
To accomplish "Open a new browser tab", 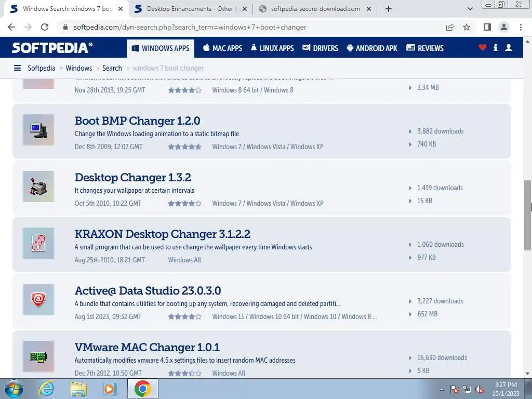I will [x=389, y=9].
